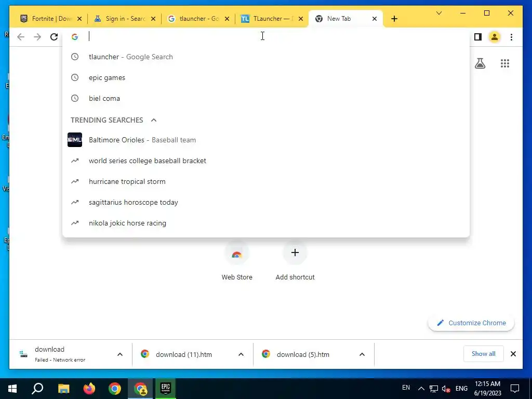Select nikola jokic horse racing suggestion

coord(266,223)
